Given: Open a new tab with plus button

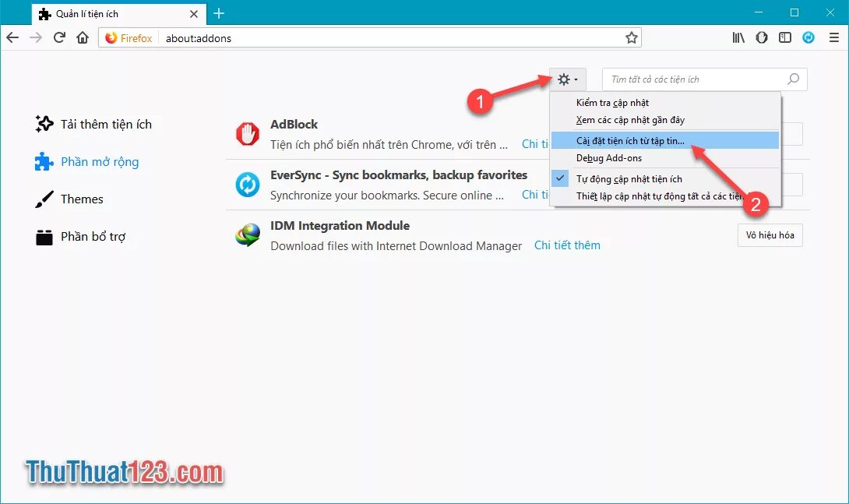Looking at the screenshot, I should click(x=219, y=13).
